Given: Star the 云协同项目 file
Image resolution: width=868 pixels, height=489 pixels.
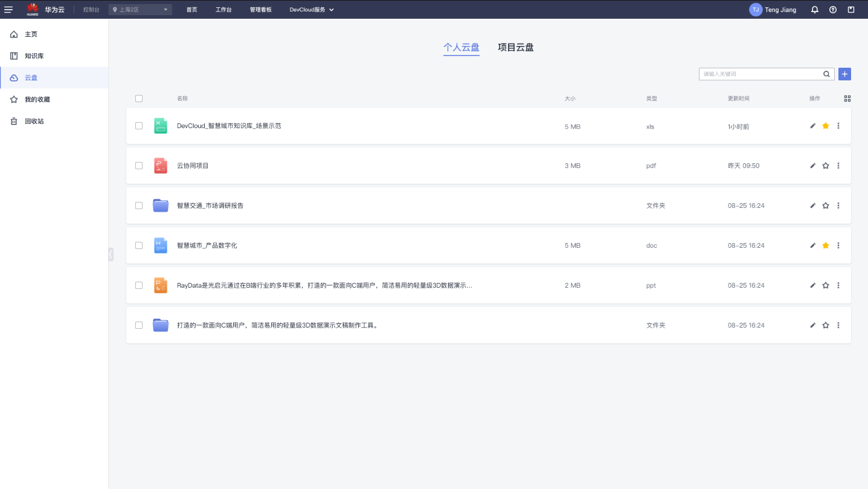Looking at the screenshot, I should 826,166.
